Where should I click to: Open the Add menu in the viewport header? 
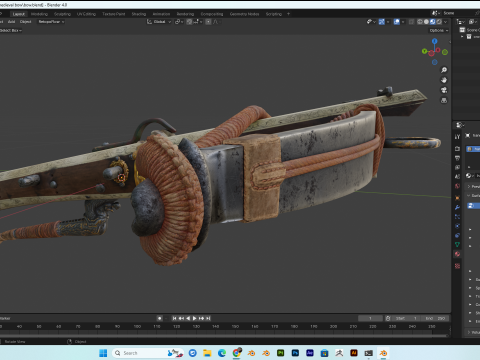(11, 22)
